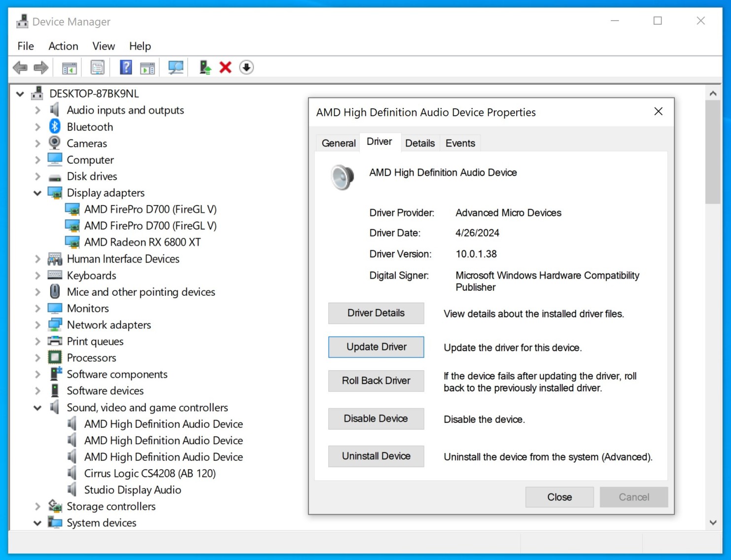Expand the Storage controllers chevron
The image size is (731, 560).
[x=37, y=506]
